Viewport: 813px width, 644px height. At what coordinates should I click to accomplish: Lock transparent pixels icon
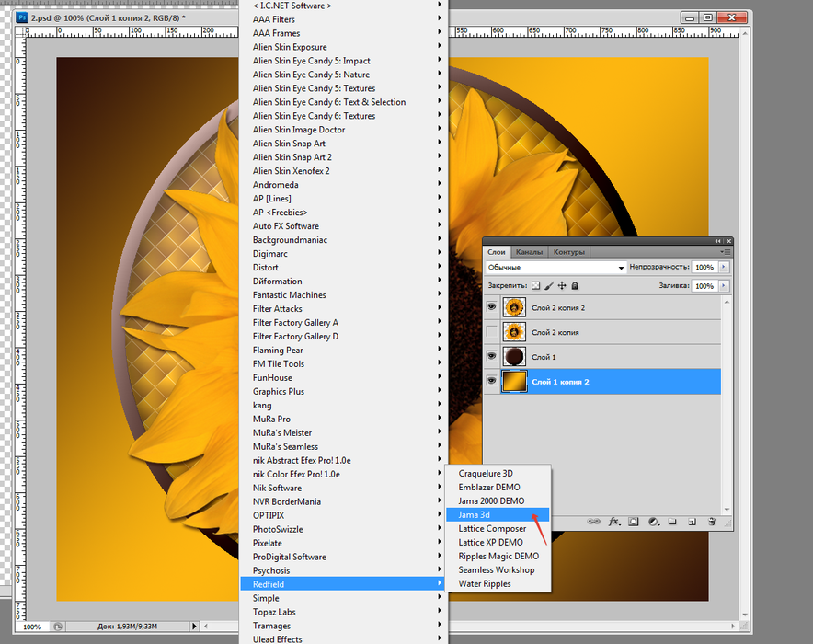536,286
